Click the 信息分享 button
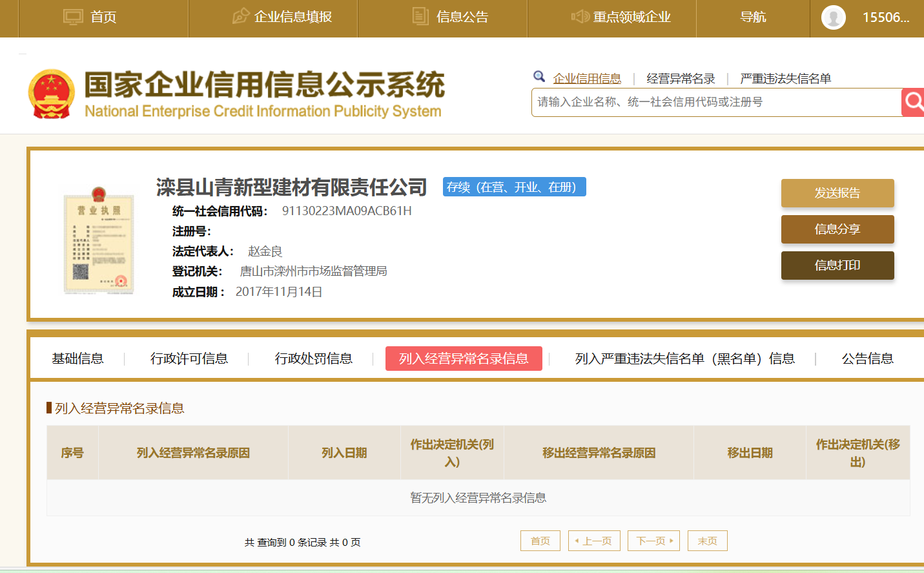The image size is (924, 573). 837,229
